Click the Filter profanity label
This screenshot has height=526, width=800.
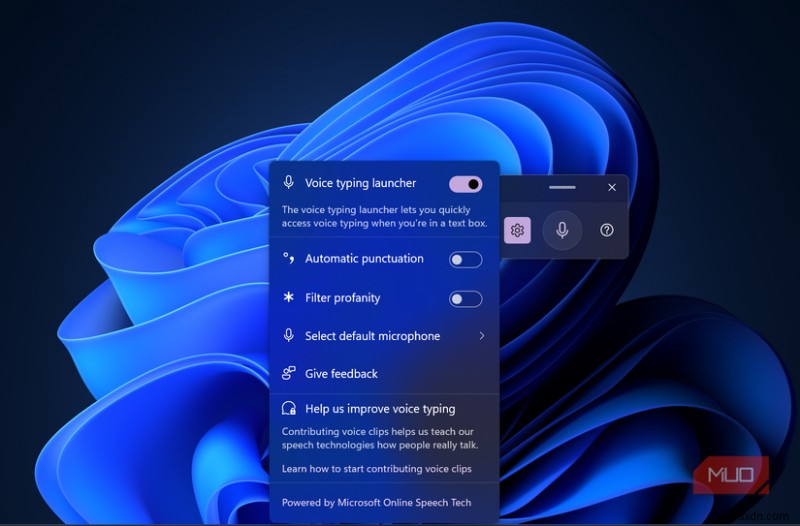(342, 298)
